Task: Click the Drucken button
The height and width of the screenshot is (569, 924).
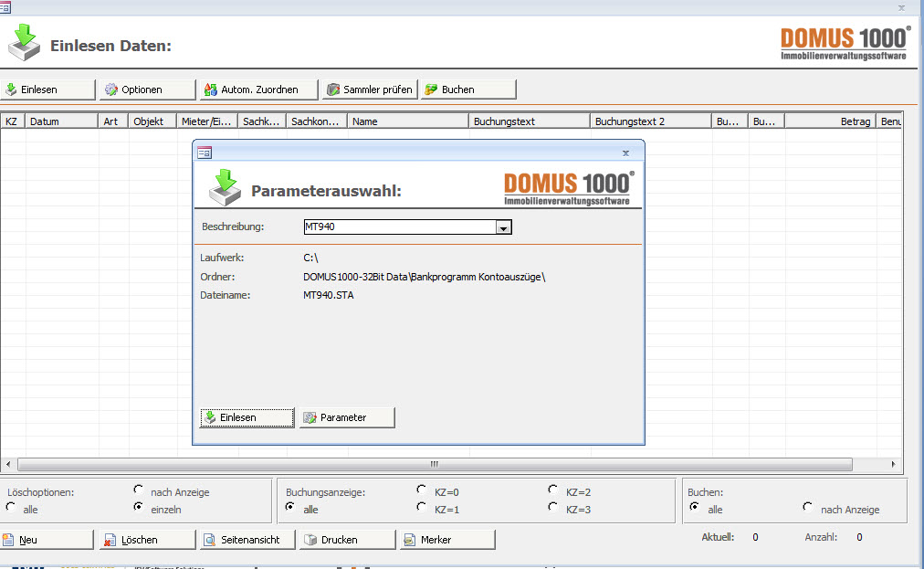Action: click(348, 540)
